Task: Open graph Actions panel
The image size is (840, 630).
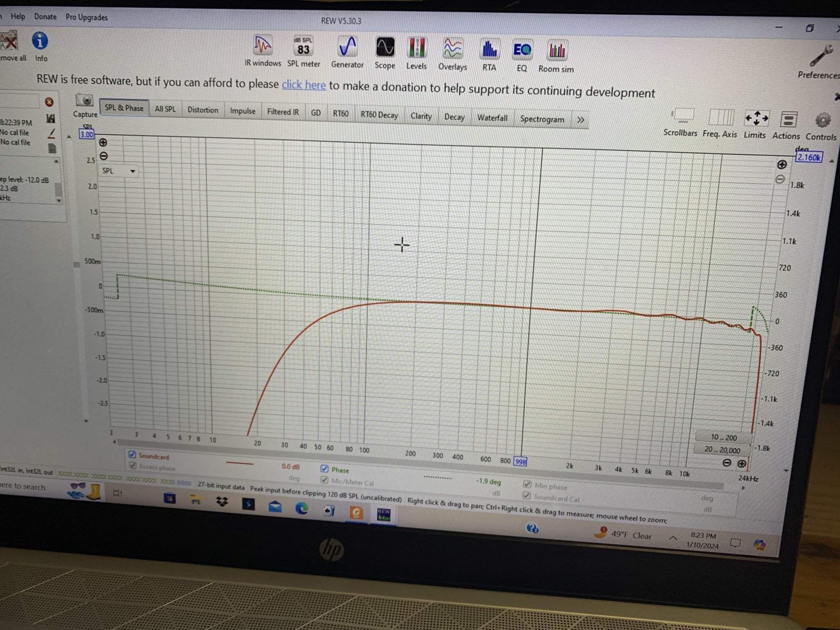Action: (x=787, y=126)
